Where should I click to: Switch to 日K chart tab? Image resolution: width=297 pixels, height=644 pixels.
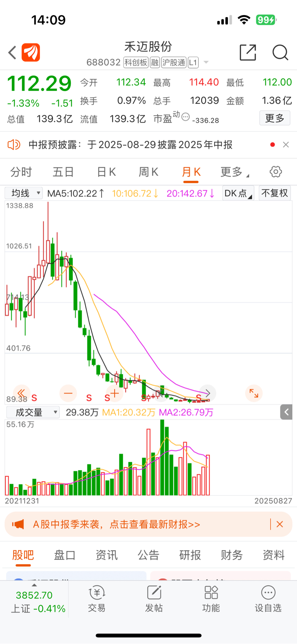coord(106,172)
